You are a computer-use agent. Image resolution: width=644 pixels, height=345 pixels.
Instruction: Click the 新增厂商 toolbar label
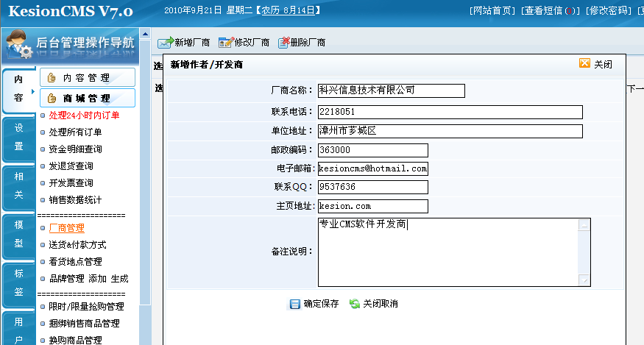tap(192, 43)
